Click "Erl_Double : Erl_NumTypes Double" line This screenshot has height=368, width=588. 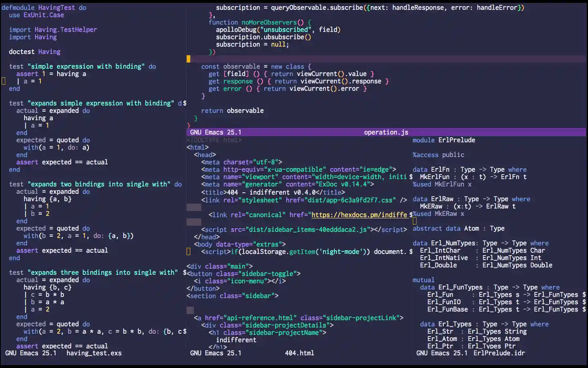pyautogui.click(x=486, y=265)
